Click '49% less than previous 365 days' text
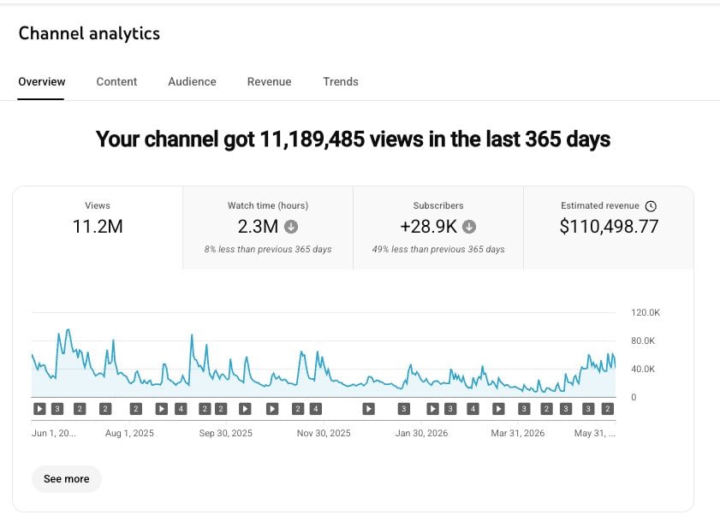 tap(438, 249)
